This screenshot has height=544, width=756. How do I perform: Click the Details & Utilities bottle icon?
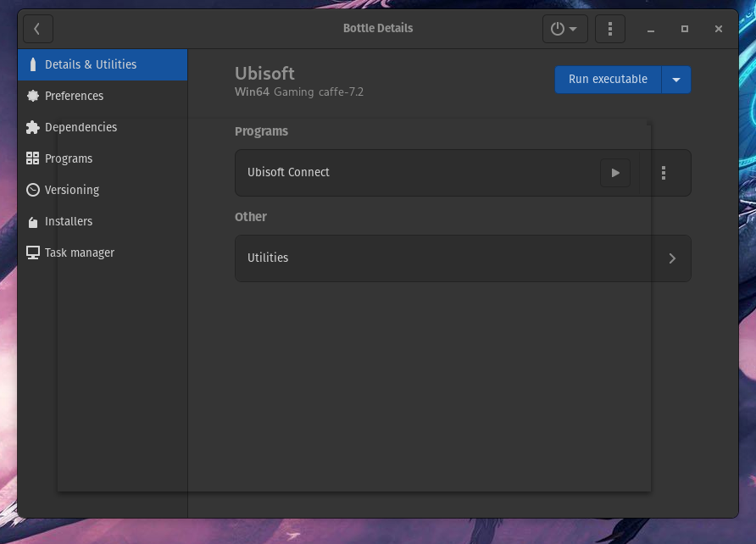pyautogui.click(x=32, y=64)
